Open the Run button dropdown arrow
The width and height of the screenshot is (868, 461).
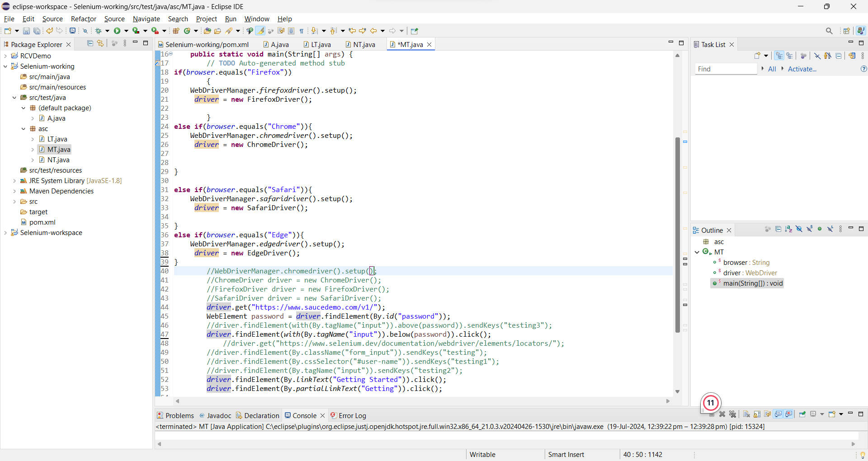pyautogui.click(x=126, y=31)
